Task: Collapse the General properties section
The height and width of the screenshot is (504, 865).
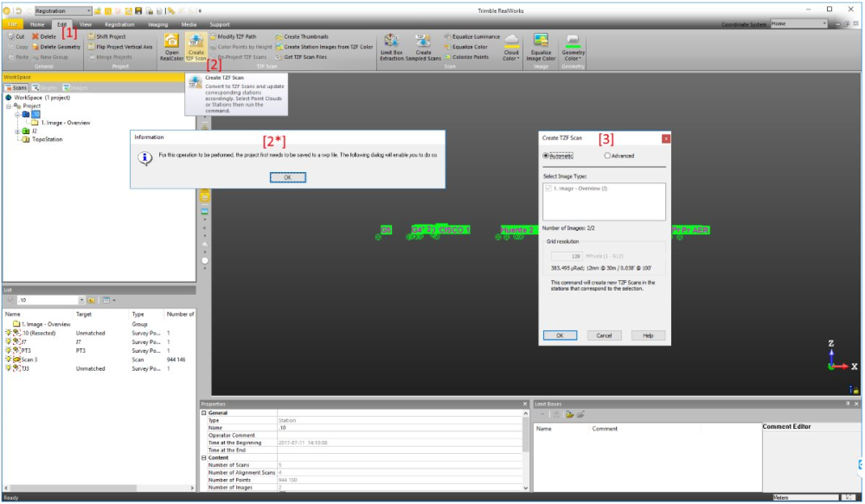Action: point(203,412)
